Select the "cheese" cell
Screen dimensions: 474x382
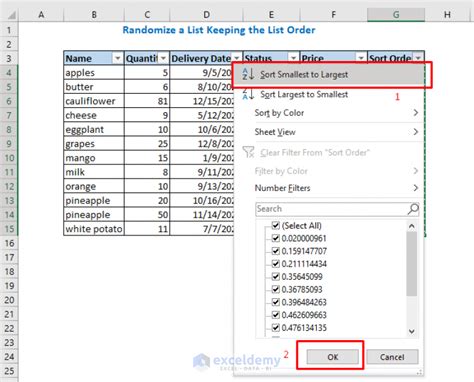pos(94,115)
